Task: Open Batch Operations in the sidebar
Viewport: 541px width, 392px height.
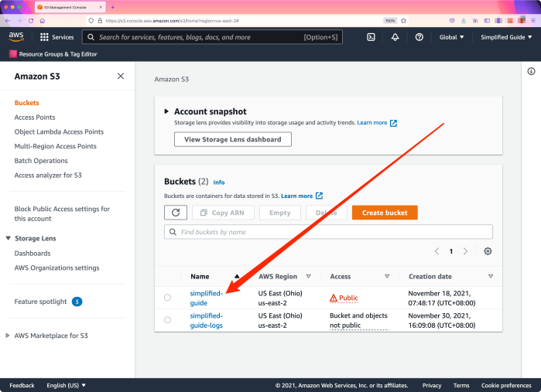Action: [x=41, y=161]
